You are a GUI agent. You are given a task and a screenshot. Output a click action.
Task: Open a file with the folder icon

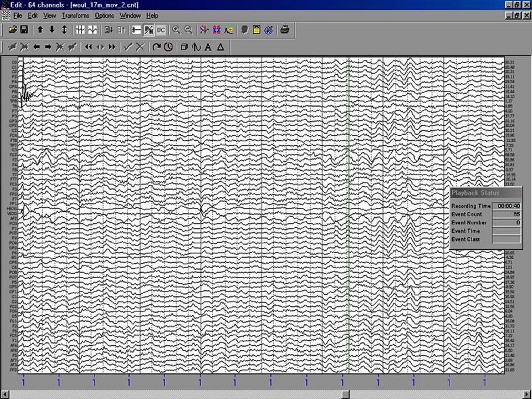point(13,30)
